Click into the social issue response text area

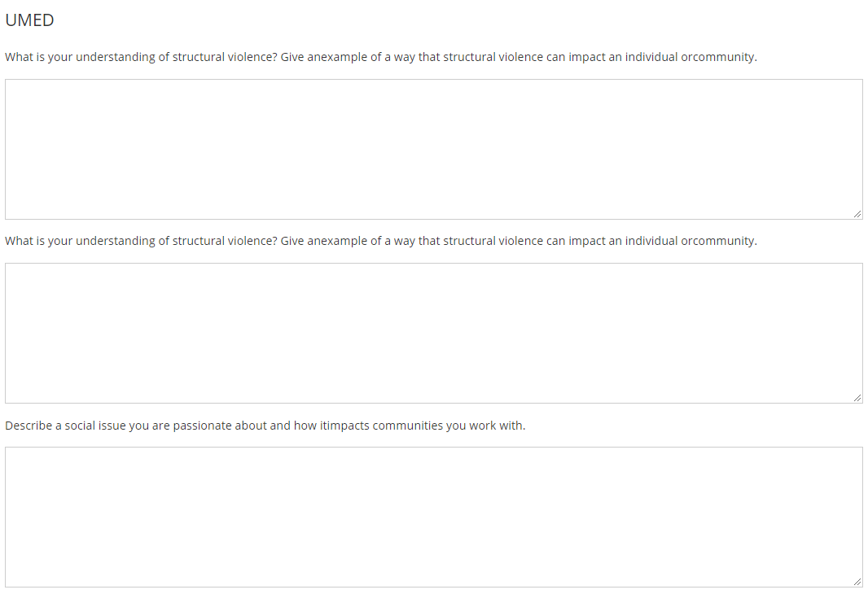tap(434, 518)
